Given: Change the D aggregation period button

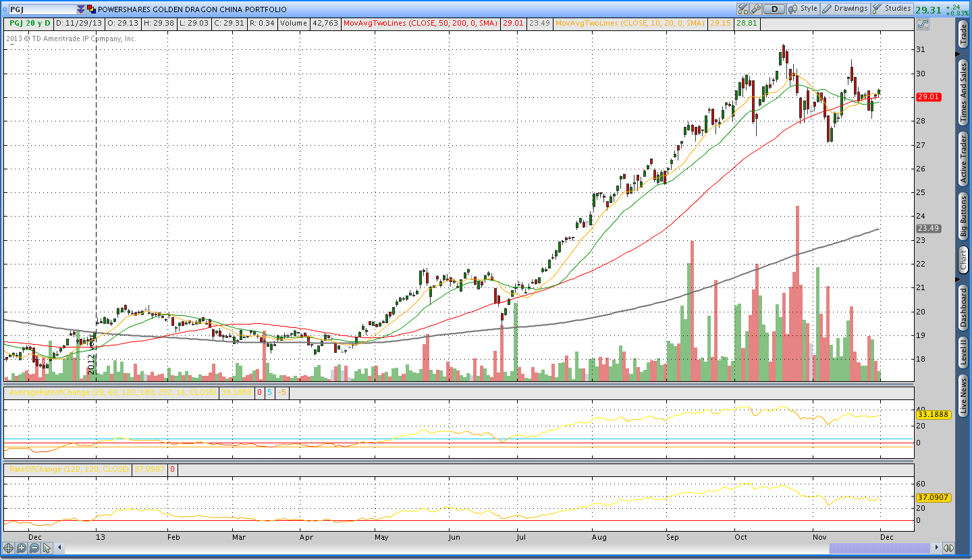Looking at the screenshot, I should pos(774,9).
